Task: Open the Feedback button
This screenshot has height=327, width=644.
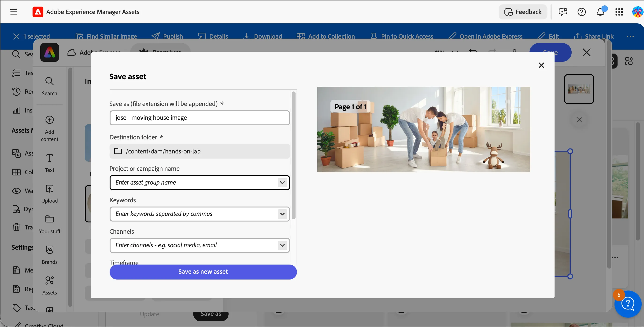Action: click(x=523, y=12)
